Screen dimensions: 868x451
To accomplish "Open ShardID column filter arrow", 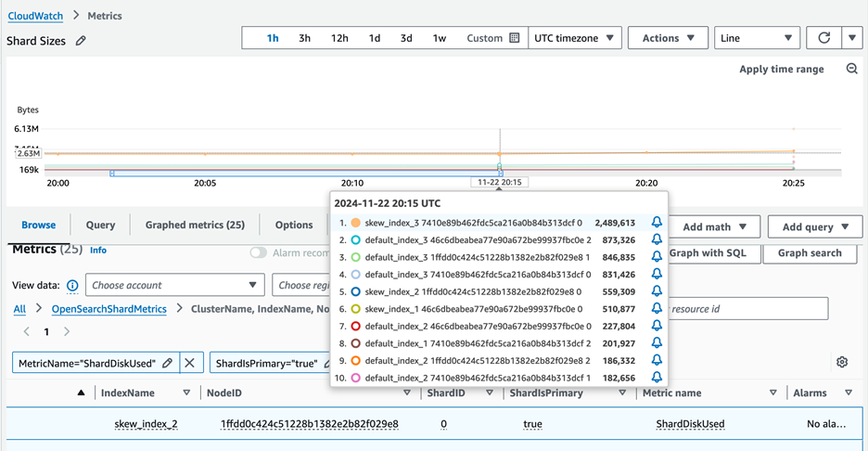I will click(x=490, y=393).
